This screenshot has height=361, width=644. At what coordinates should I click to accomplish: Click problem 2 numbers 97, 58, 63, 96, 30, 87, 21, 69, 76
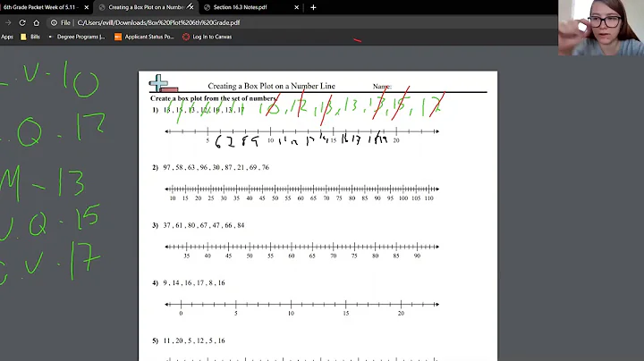[x=216, y=167]
